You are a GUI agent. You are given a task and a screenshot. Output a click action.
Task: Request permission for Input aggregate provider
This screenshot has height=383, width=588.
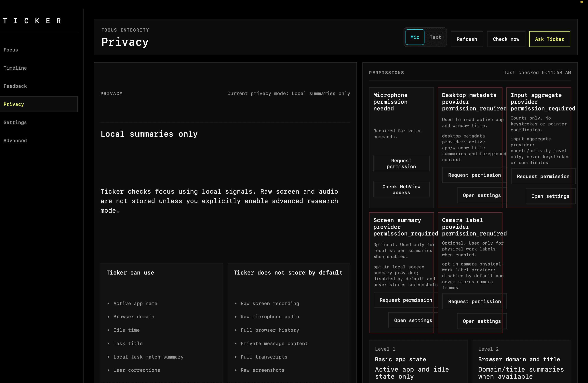(x=543, y=176)
